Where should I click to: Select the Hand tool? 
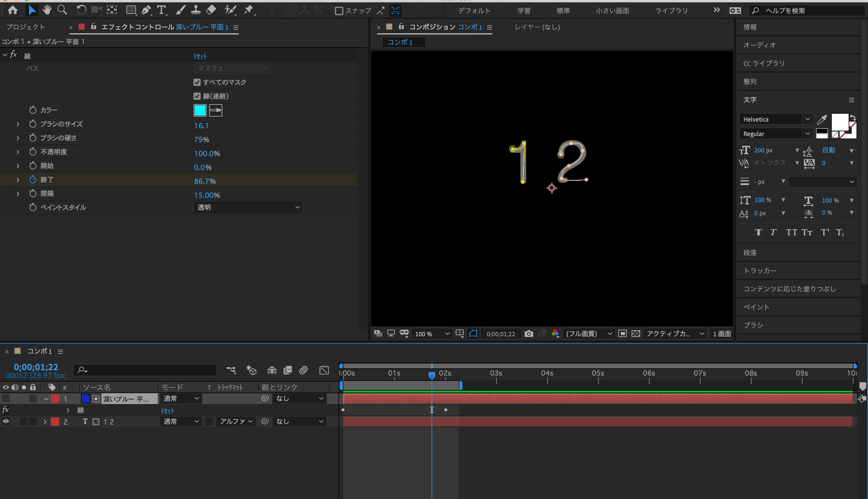(x=47, y=10)
